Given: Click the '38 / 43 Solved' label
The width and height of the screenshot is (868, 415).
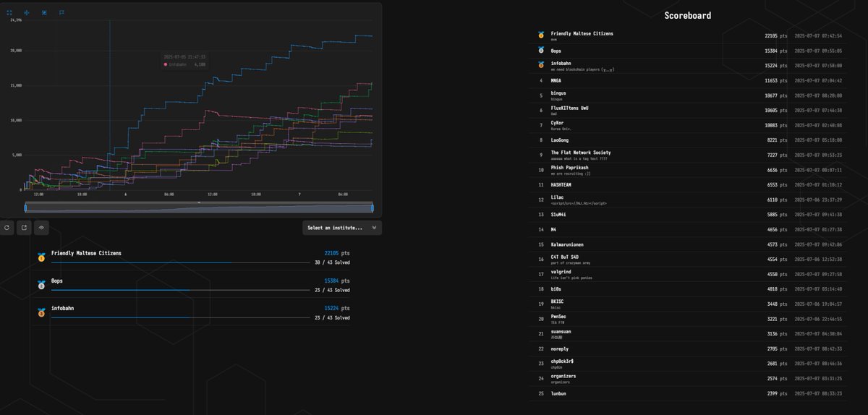Looking at the screenshot, I should pos(332,262).
